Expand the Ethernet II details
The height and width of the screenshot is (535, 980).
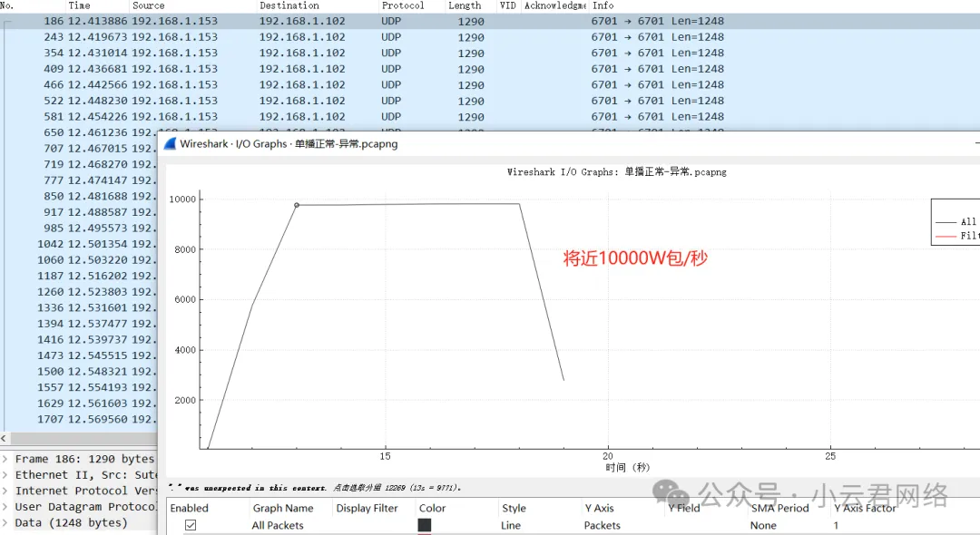(x=5, y=475)
